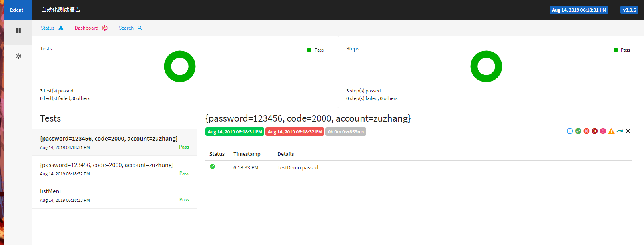Clear step filters with black X icon

tap(628, 131)
